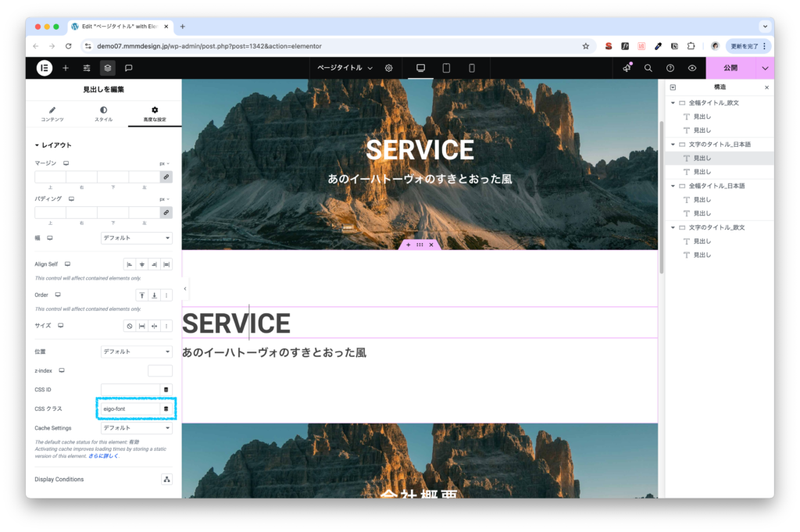
Task: Open site settings sliders icon
Action: pyautogui.click(x=87, y=68)
